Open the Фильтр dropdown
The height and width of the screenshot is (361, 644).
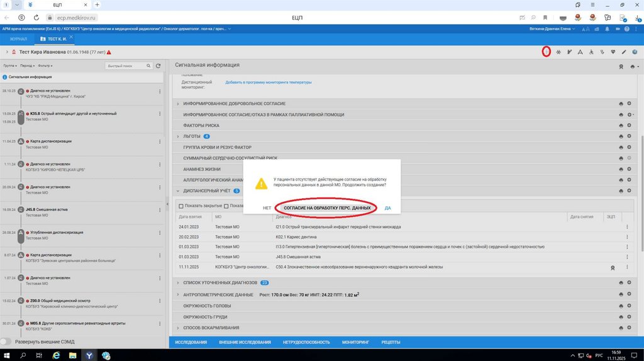tap(45, 65)
